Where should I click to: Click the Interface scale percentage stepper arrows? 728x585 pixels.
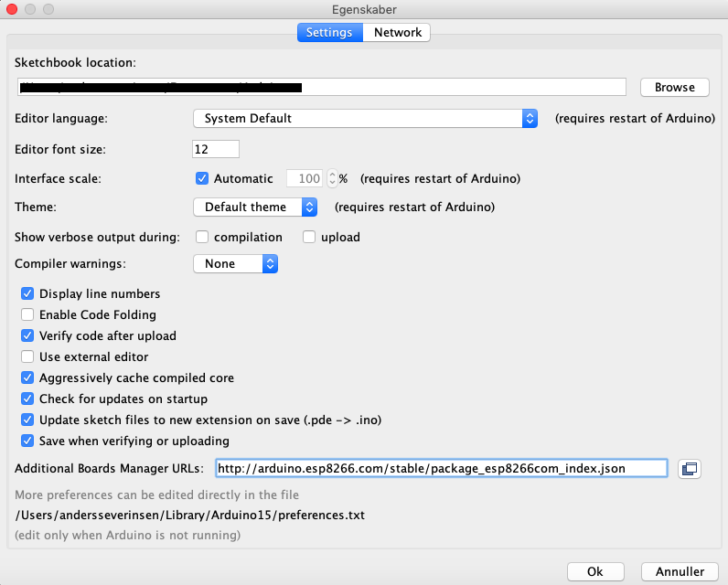pos(332,178)
